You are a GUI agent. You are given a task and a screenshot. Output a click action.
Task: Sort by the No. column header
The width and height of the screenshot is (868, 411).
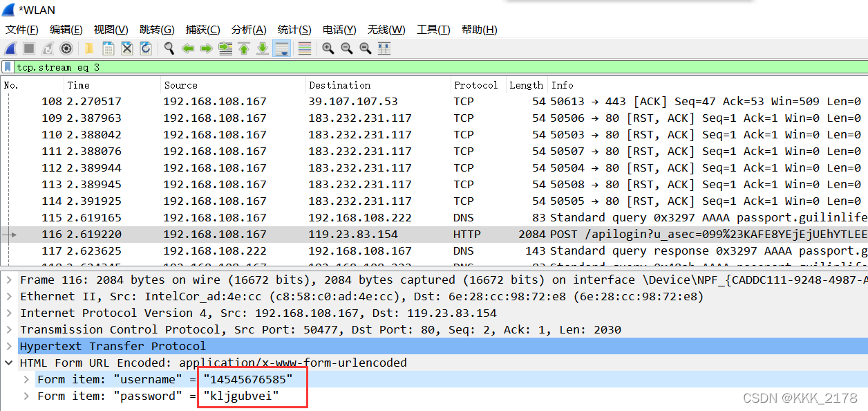coord(32,85)
